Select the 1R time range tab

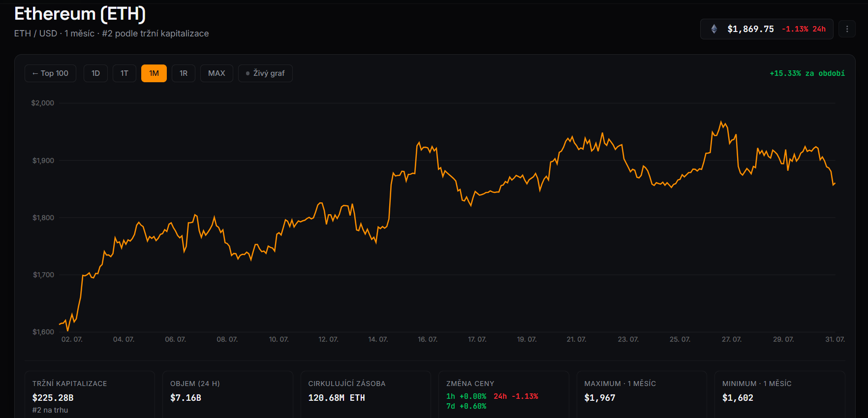pos(184,73)
